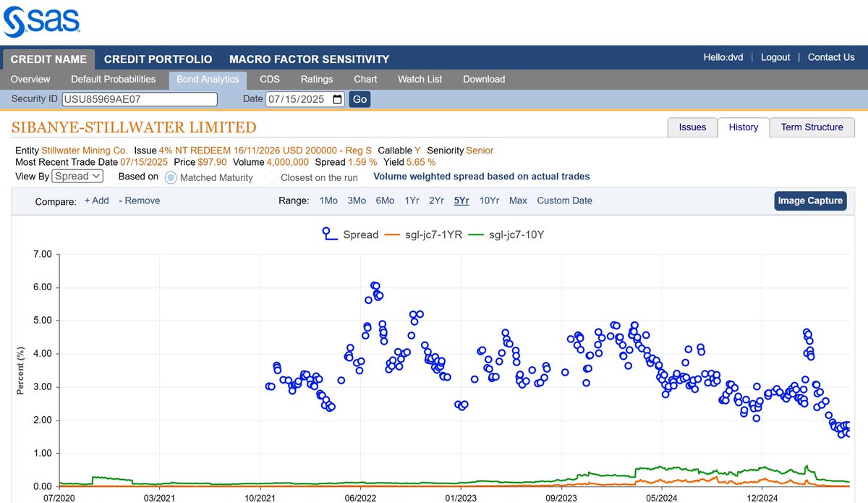This screenshot has height=503, width=868.
Task: Click the Date input field
Action: point(306,99)
